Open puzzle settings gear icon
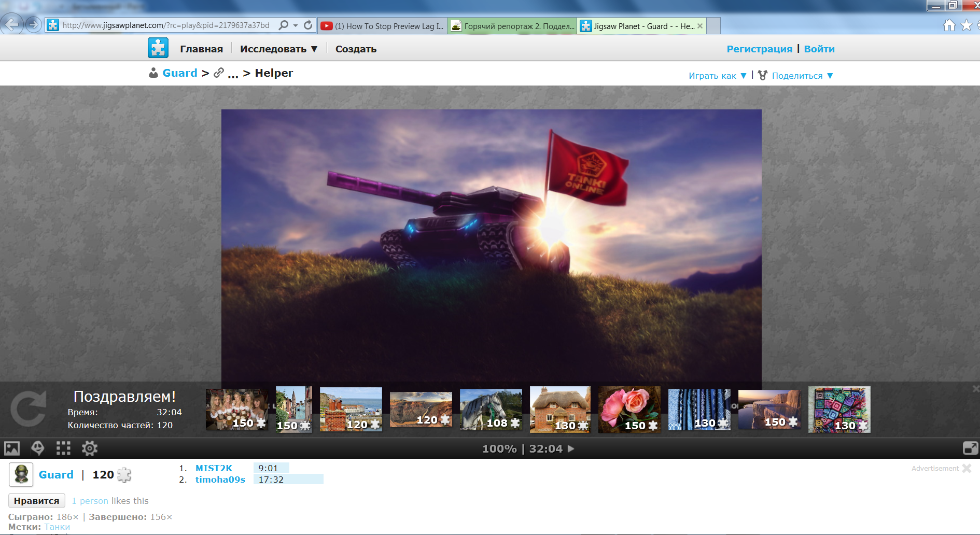Image resolution: width=980 pixels, height=535 pixels. pos(90,448)
